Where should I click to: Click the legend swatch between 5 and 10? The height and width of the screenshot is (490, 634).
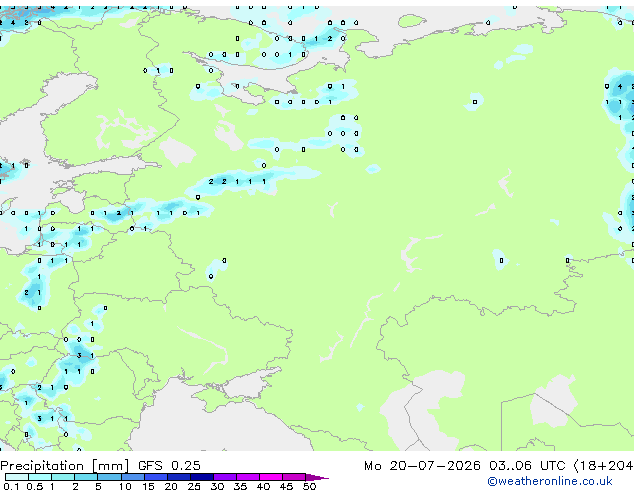[x=110, y=477]
